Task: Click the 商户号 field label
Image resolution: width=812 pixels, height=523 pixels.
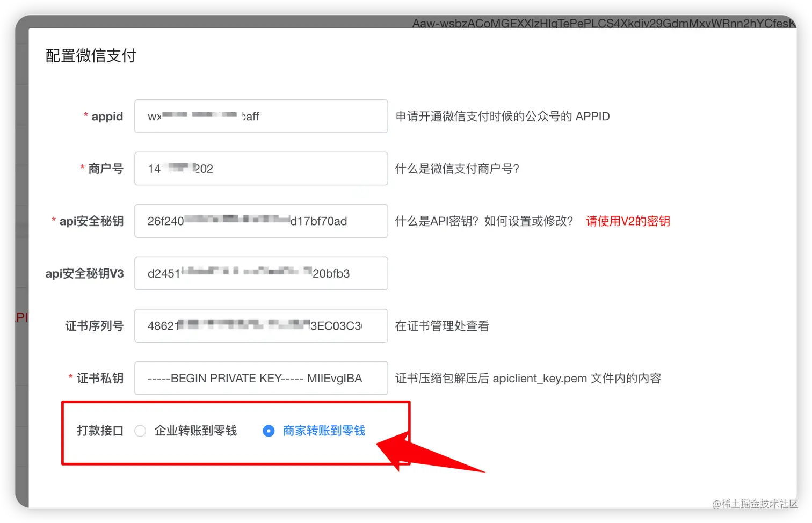Action: point(106,169)
